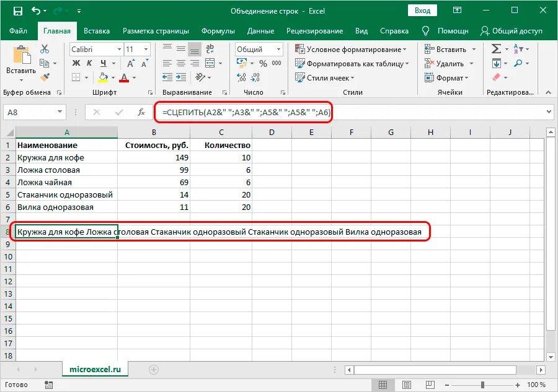Click the Format Painter brush icon

pyautogui.click(x=45, y=77)
